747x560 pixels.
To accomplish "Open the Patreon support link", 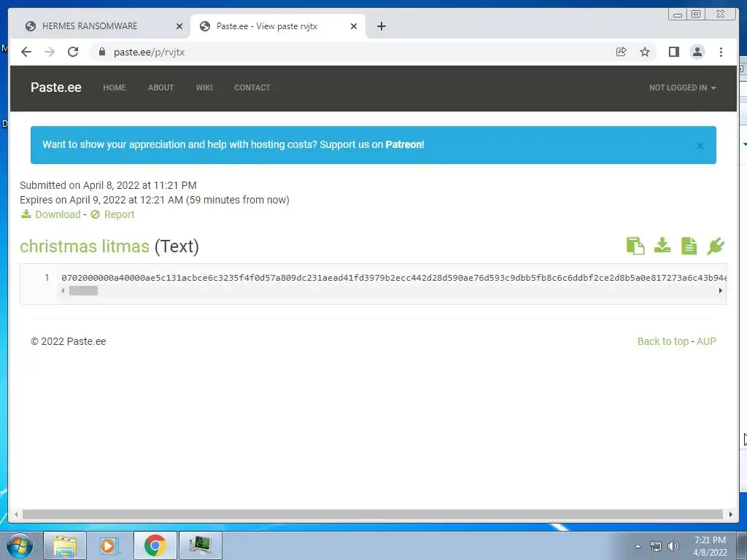I will (x=404, y=144).
